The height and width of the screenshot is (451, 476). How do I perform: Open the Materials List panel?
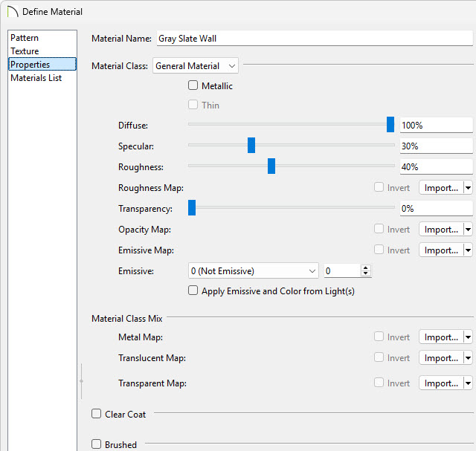[x=42, y=78]
